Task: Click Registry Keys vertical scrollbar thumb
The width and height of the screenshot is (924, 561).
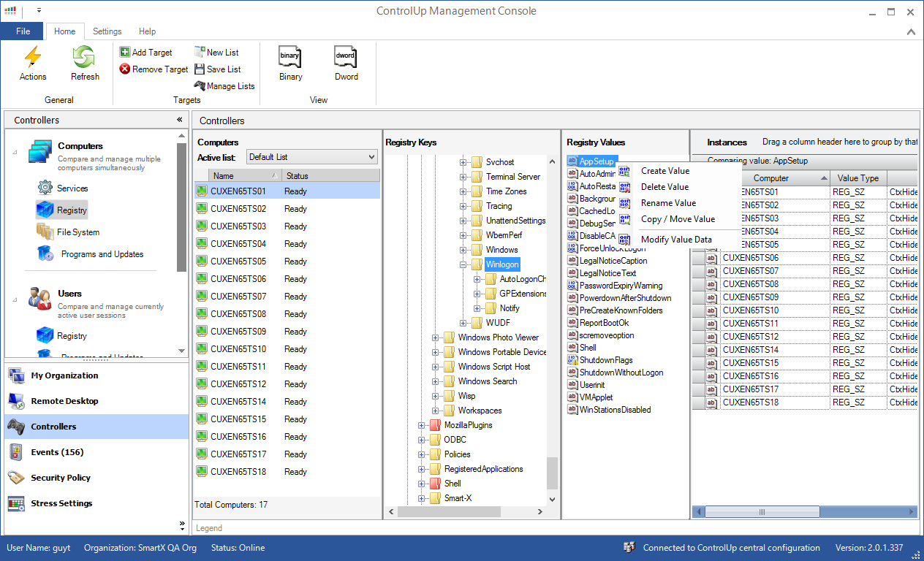Action: point(553,473)
